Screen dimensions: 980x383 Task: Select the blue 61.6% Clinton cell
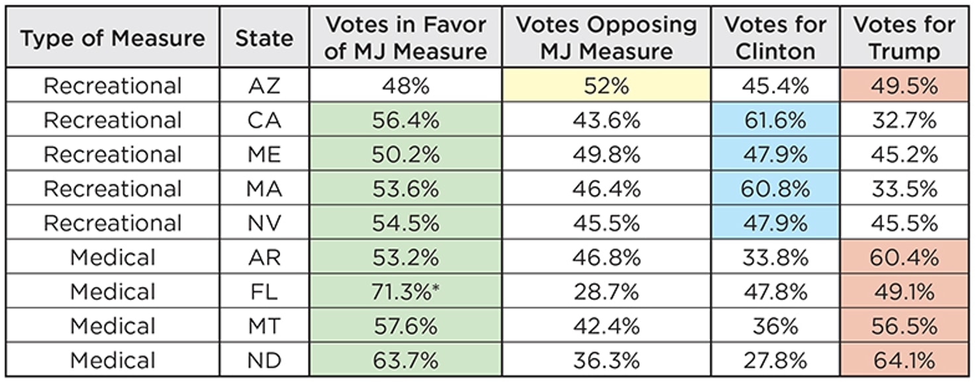[775, 121]
